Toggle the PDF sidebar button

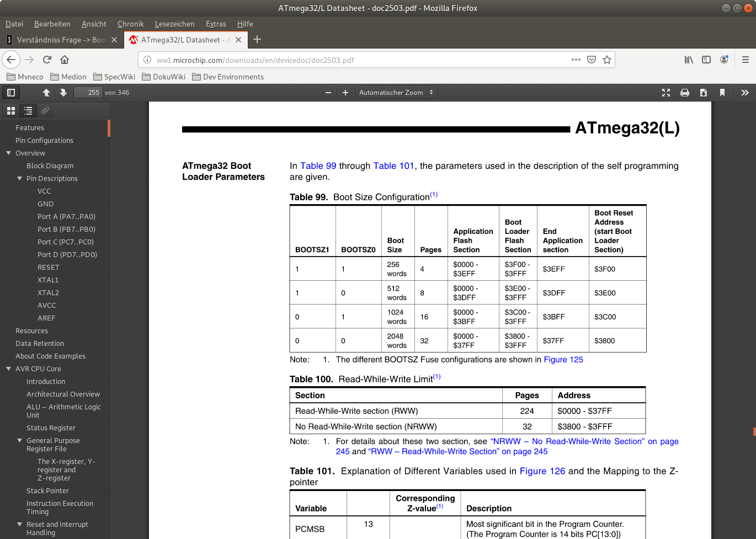click(10, 93)
